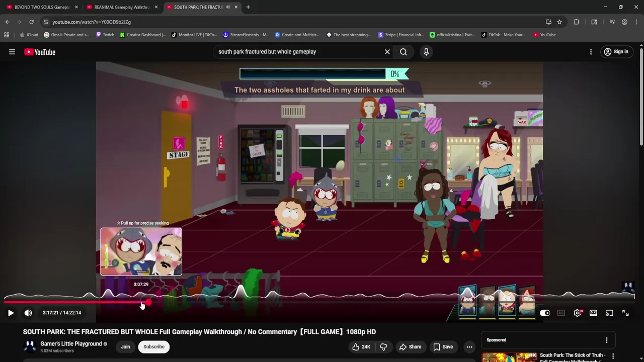Open more actions ellipsis under video

(469, 347)
